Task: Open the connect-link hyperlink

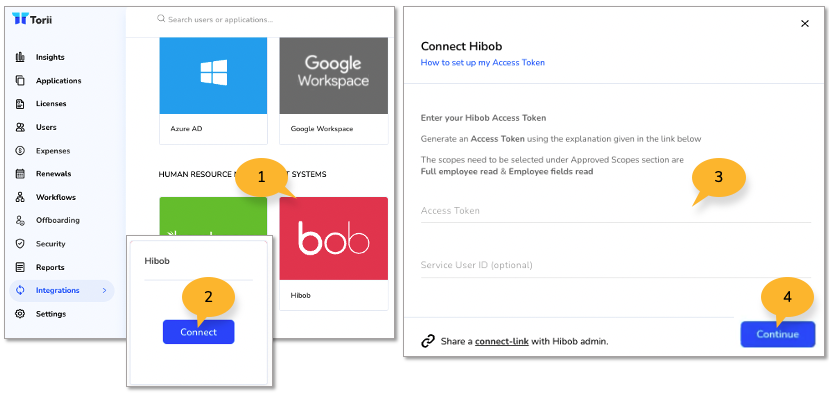Action: click(502, 341)
